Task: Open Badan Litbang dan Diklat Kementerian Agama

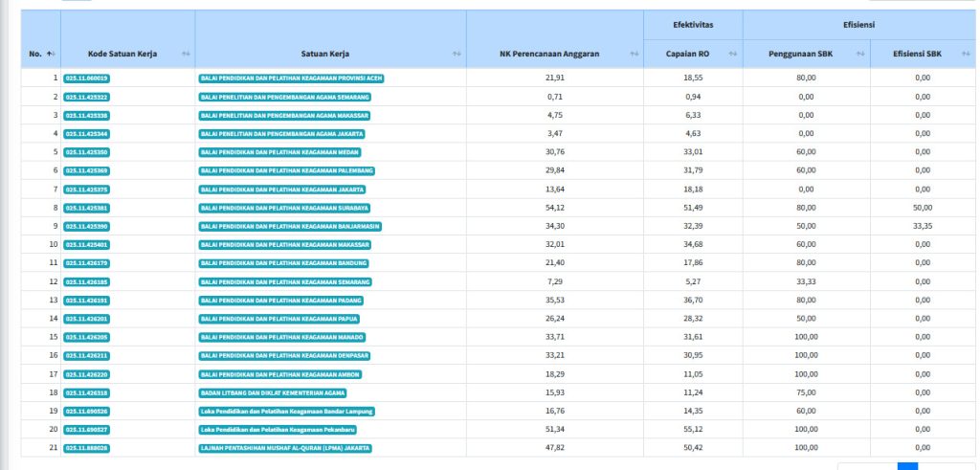Action: coord(273,392)
